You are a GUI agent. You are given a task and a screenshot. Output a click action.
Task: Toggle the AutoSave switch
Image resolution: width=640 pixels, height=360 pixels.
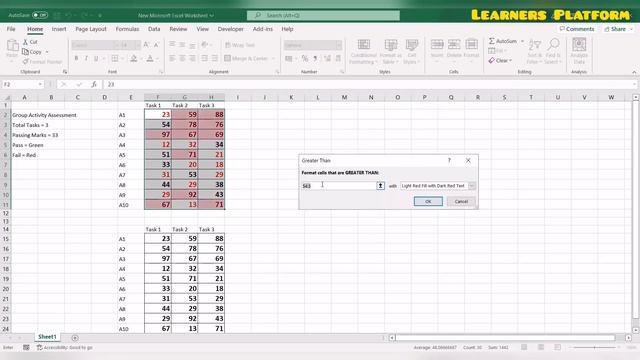(40, 15)
